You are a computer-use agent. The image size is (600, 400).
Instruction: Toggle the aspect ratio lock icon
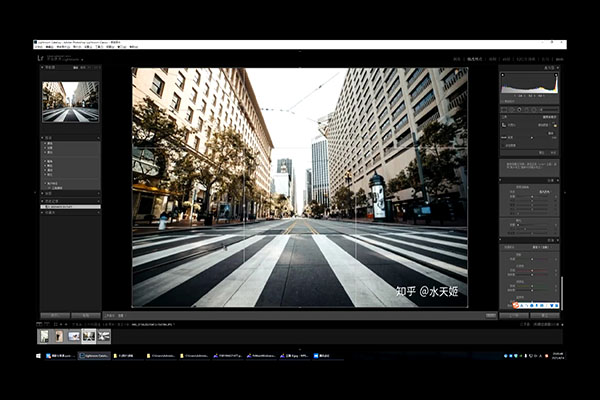pyautogui.click(x=555, y=125)
